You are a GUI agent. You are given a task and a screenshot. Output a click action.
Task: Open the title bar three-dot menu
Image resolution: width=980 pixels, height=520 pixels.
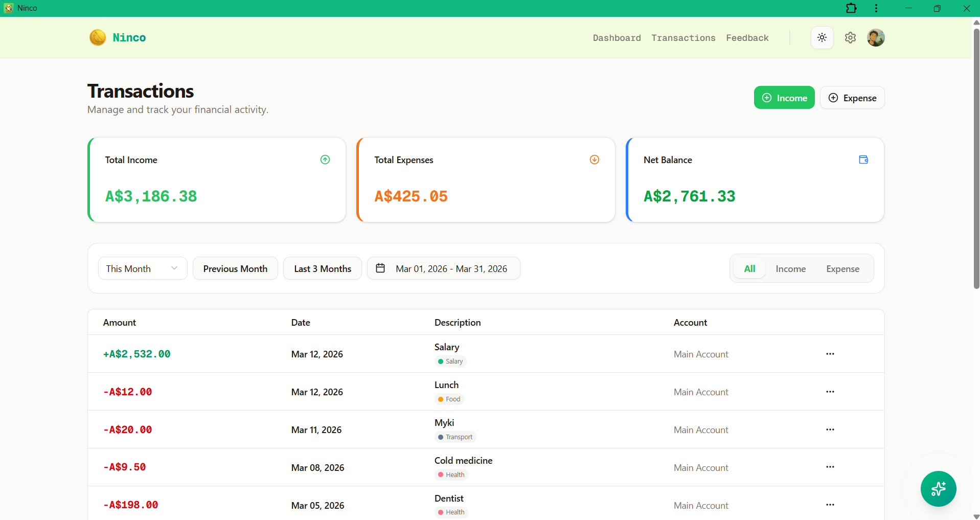(x=876, y=8)
